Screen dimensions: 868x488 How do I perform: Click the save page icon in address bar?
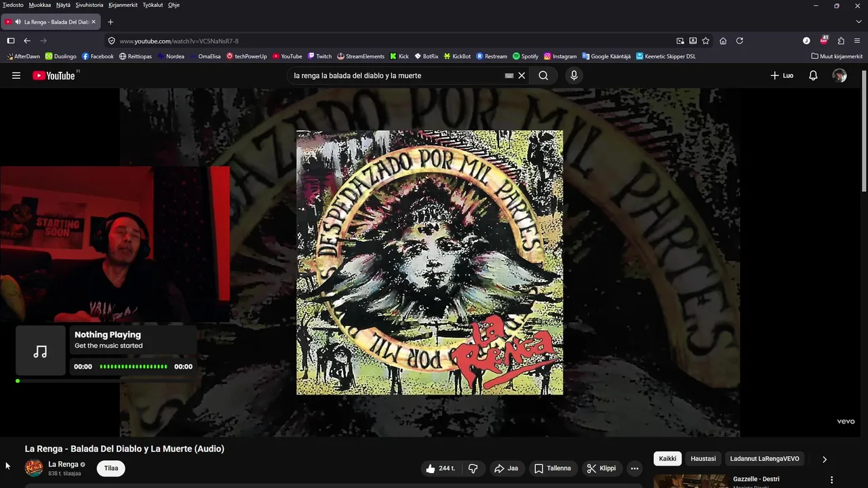pyautogui.click(x=693, y=41)
